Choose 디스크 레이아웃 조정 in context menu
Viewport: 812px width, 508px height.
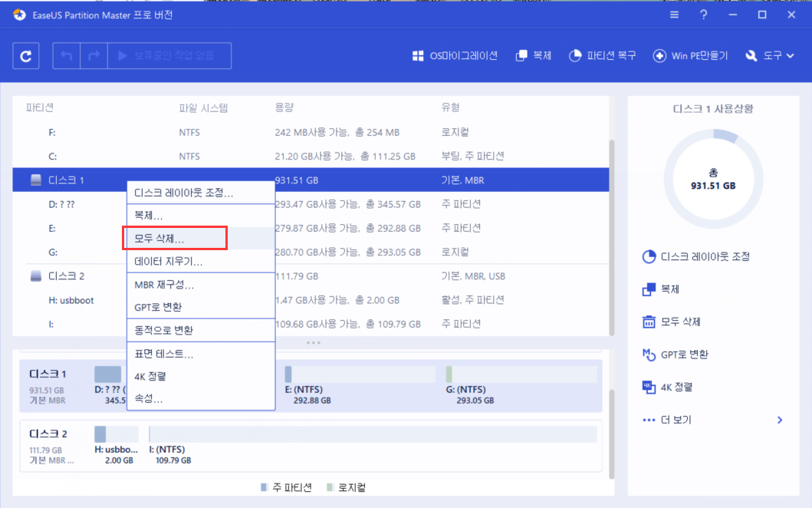point(201,193)
